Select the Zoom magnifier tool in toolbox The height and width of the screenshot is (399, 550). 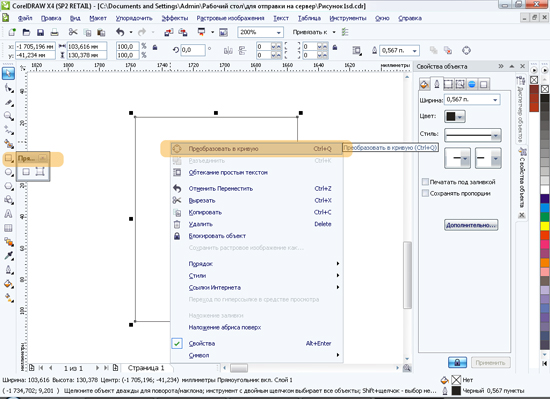tap(9, 116)
